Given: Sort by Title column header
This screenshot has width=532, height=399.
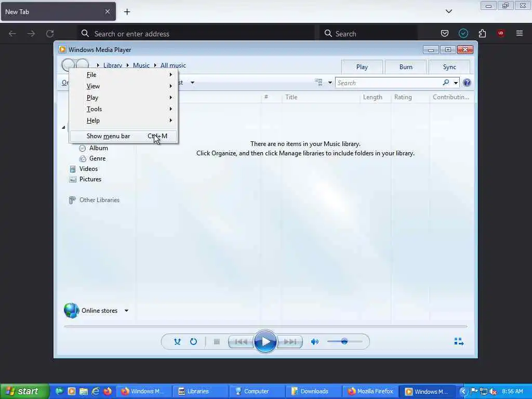Looking at the screenshot, I should [320, 97].
